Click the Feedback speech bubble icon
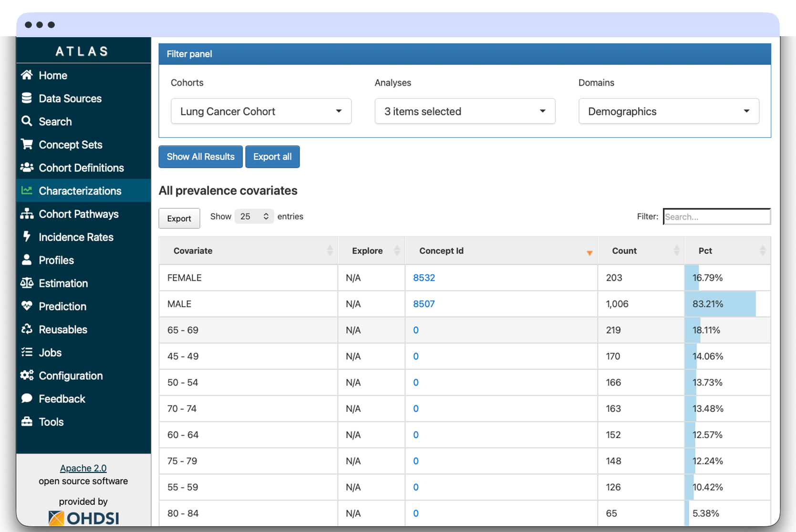 27,399
